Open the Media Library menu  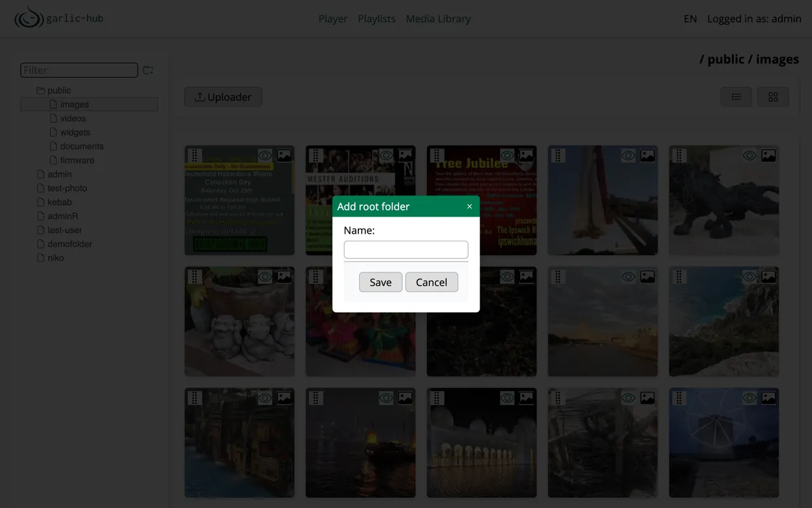(438, 18)
